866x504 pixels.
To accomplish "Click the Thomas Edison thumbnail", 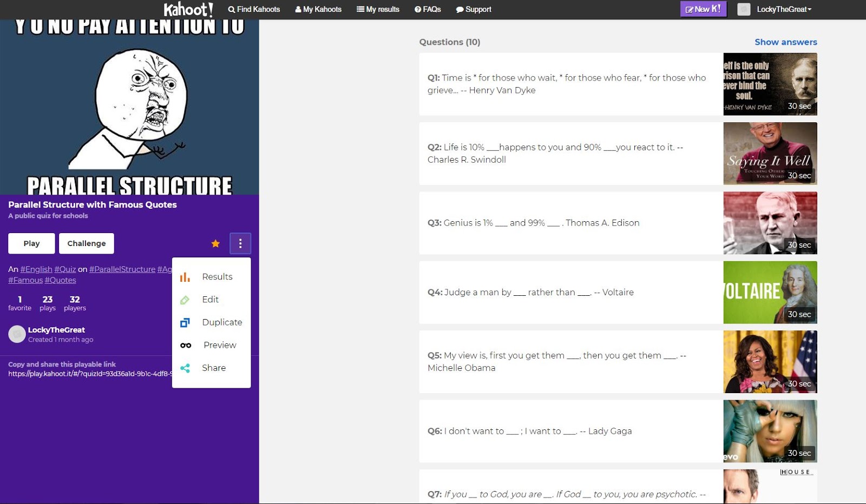I will coord(770,223).
